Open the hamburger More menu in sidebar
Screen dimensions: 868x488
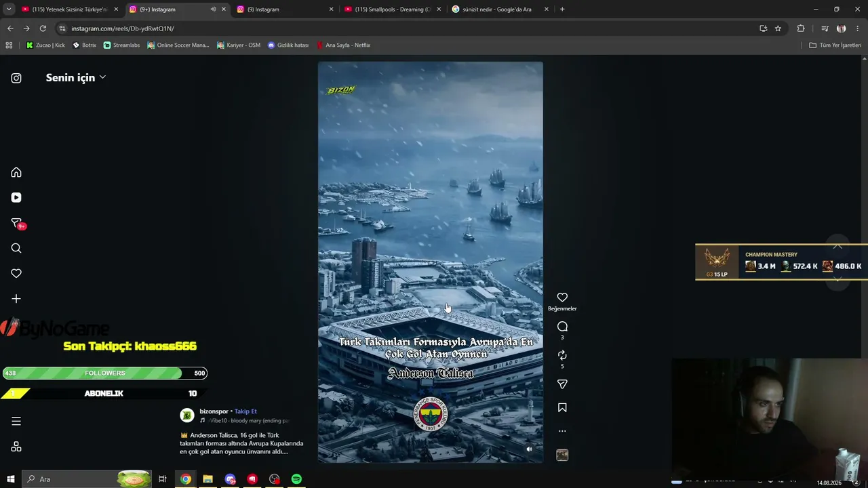(16, 421)
